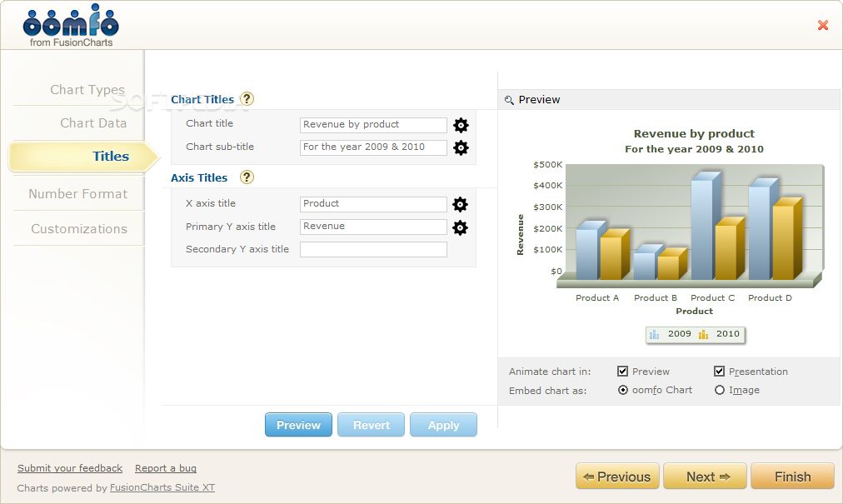Click 'Product D' axis label in chart
Image resolution: width=843 pixels, height=504 pixels.
(770, 298)
